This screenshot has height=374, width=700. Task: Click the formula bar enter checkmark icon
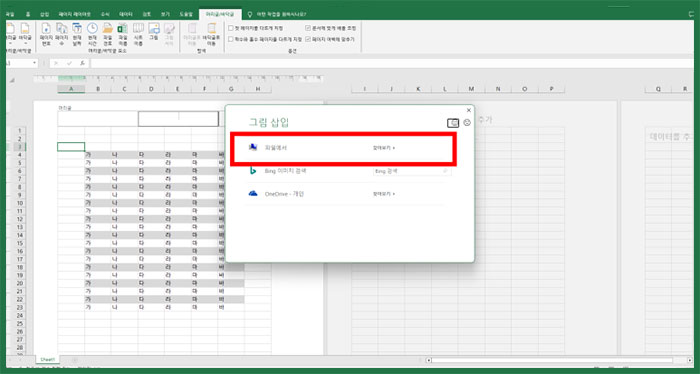[69, 63]
